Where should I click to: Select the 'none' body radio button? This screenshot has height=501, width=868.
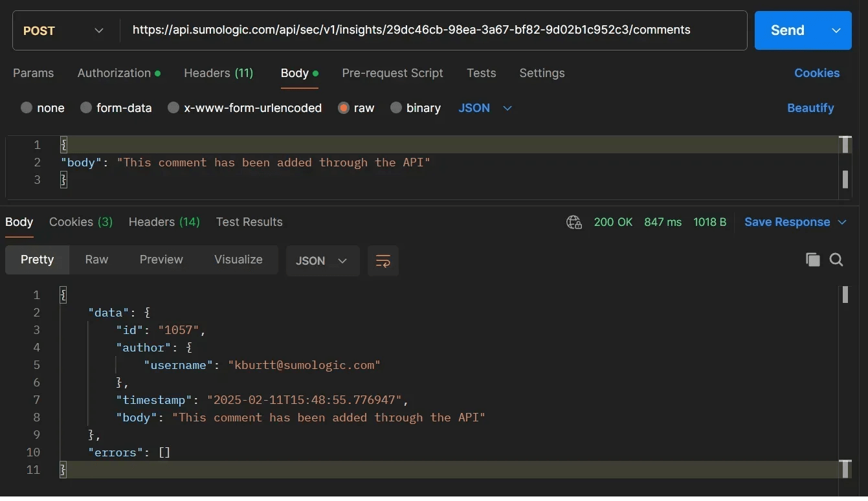click(27, 108)
